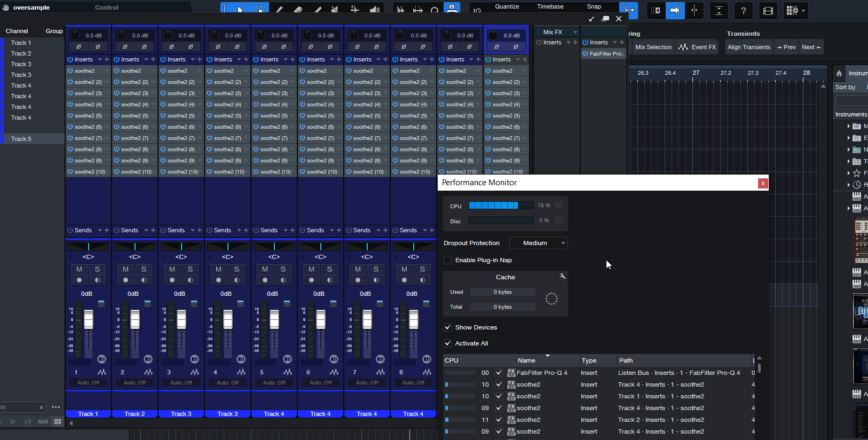
Task: Enable the Plug-in Nap checkbox
Action: coord(448,260)
